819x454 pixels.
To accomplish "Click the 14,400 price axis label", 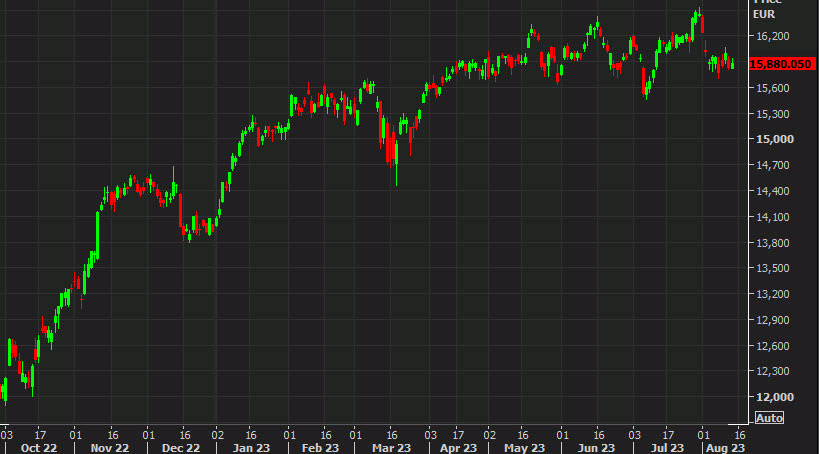I will [773, 191].
